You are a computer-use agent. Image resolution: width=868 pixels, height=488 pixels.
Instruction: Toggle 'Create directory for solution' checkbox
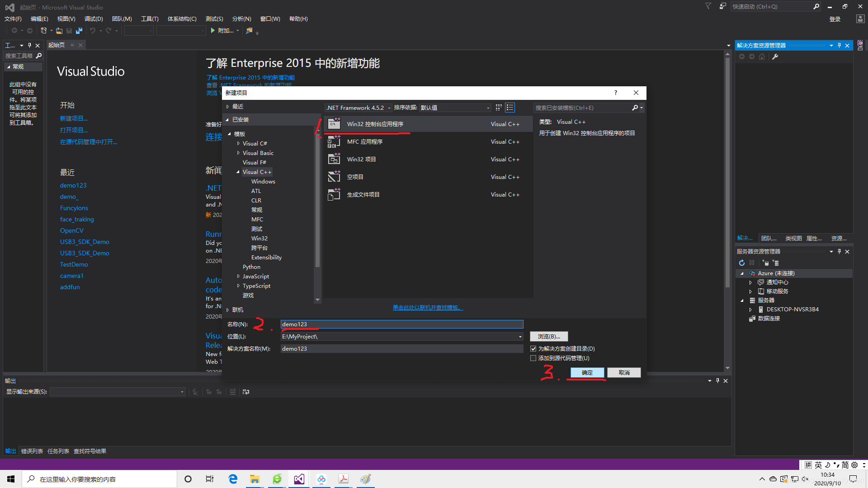[533, 348]
